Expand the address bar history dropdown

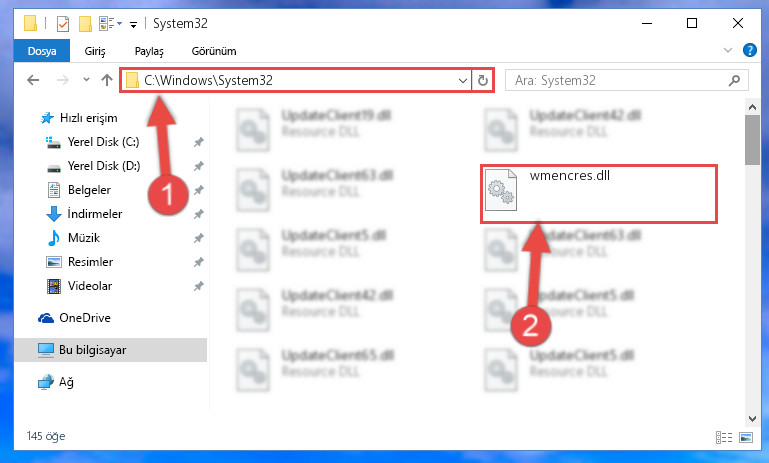[462, 80]
